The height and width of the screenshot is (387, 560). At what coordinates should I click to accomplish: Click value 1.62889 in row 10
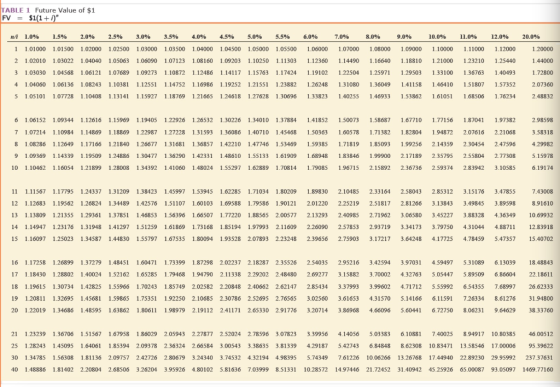(x=258, y=168)
